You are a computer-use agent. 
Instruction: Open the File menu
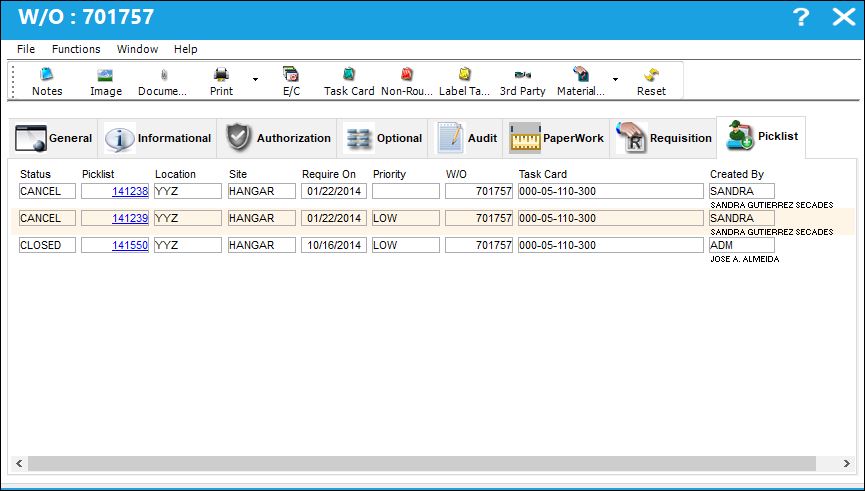coord(26,49)
